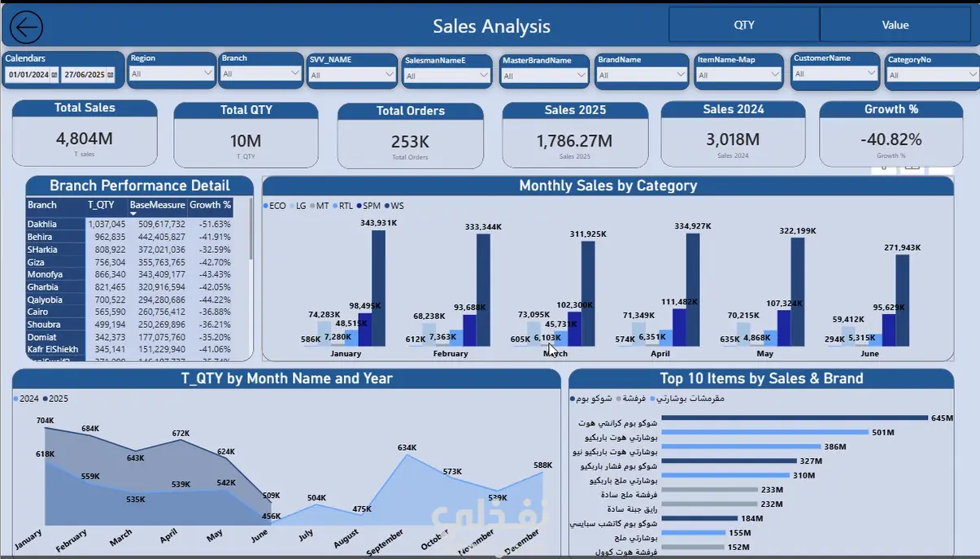980x559 pixels.
Task: Select the 501M item bar
Action: point(765,433)
